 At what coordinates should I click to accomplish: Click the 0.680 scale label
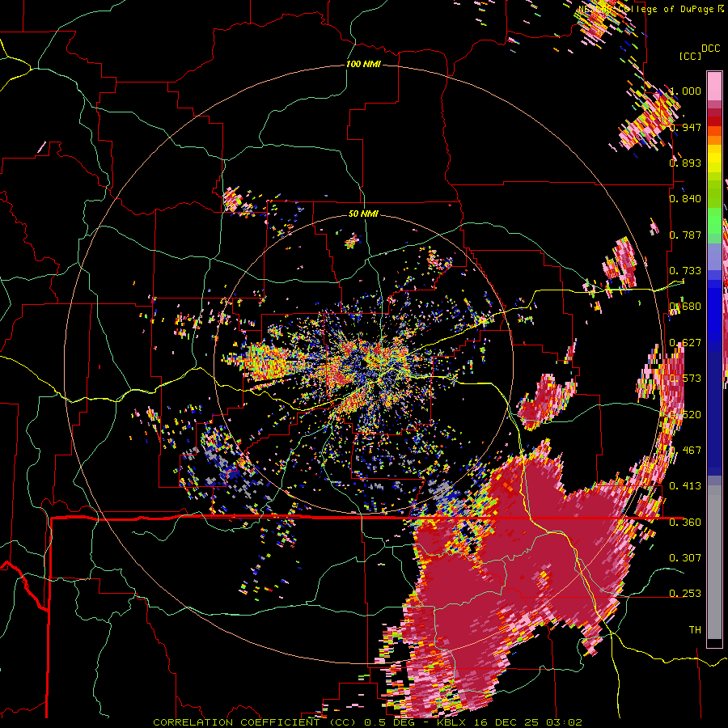point(685,306)
